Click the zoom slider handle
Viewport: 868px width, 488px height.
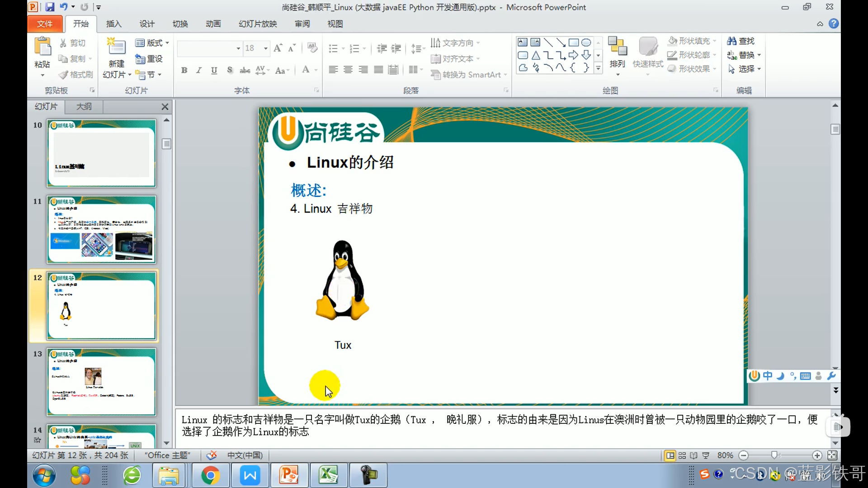pyautogui.click(x=774, y=455)
